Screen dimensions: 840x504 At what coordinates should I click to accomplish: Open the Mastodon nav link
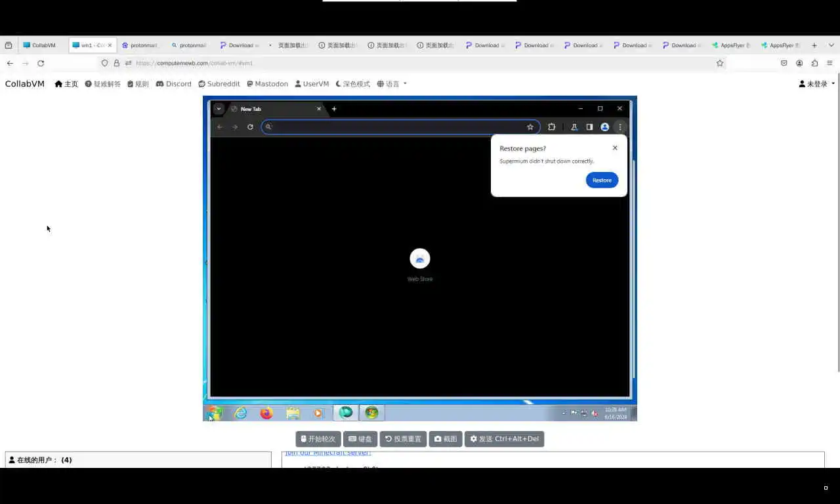268,84
